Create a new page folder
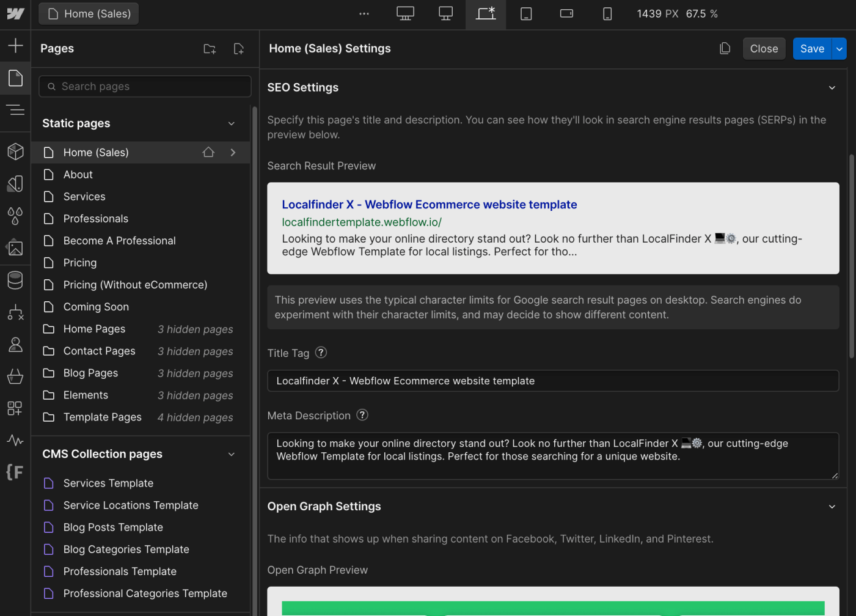The height and width of the screenshot is (616, 856). coord(210,49)
